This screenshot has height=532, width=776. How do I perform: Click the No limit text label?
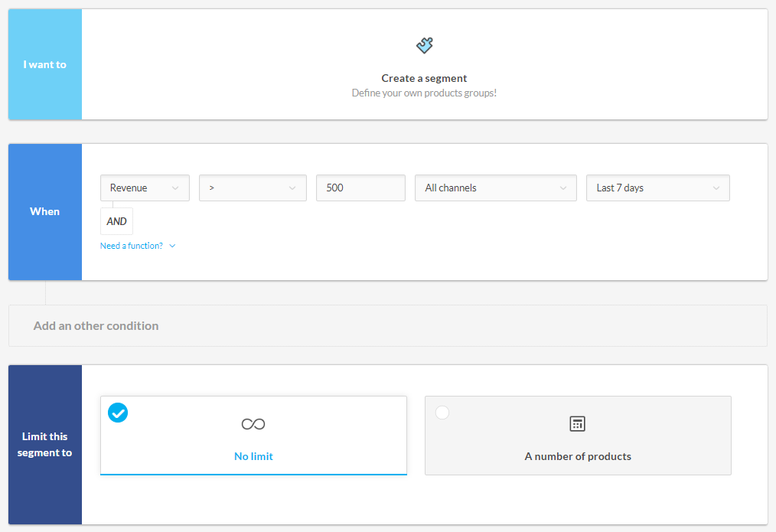(253, 456)
